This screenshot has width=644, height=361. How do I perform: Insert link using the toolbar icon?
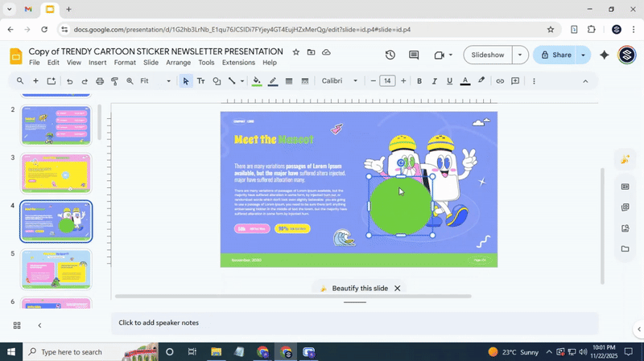pyautogui.click(x=500, y=81)
